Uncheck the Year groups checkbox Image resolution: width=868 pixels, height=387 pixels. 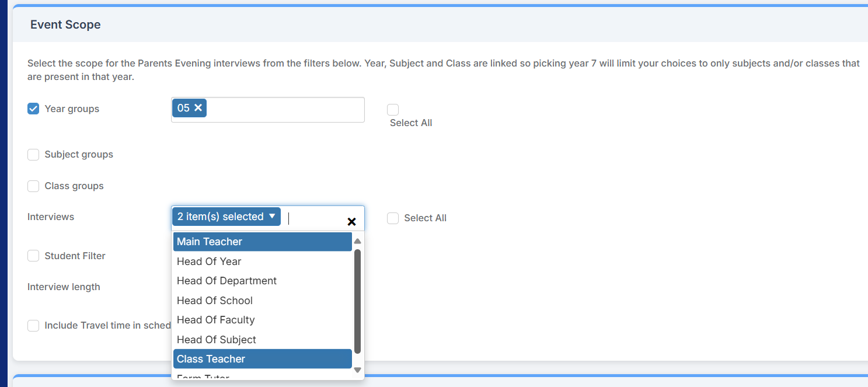(x=33, y=109)
